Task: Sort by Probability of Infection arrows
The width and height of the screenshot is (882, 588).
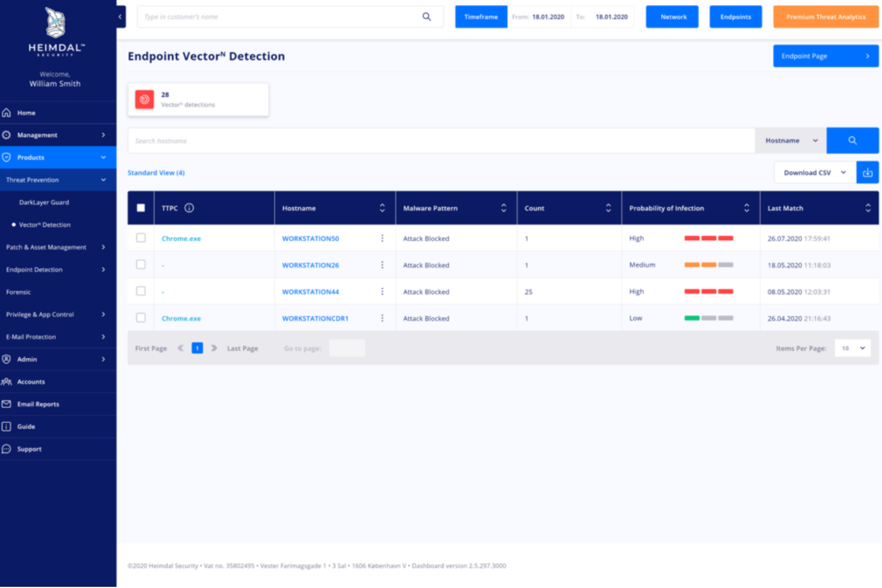Action: click(746, 208)
